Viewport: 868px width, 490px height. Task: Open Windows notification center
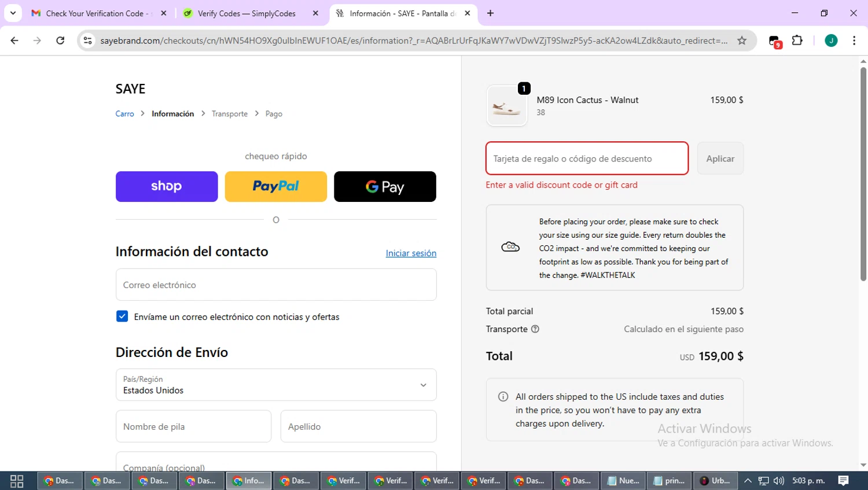click(x=844, y=481)
